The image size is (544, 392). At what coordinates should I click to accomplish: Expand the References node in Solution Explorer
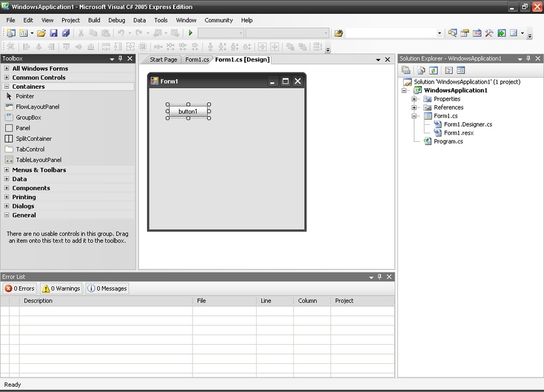tap(414, 107)
